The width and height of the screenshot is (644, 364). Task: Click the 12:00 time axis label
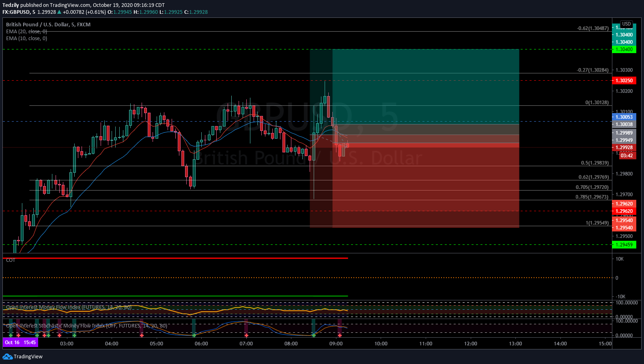point(471,344)
